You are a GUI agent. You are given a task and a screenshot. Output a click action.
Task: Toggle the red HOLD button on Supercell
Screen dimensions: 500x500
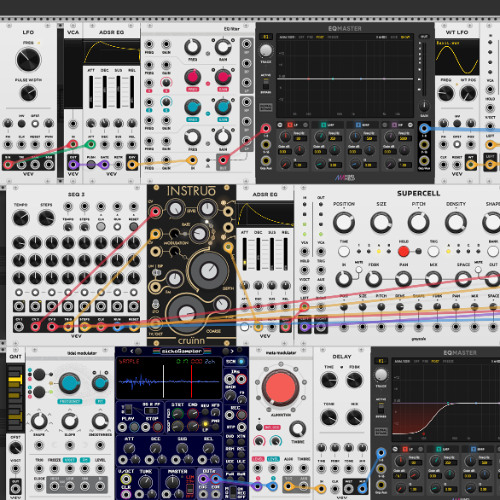(x=403, y=251)
